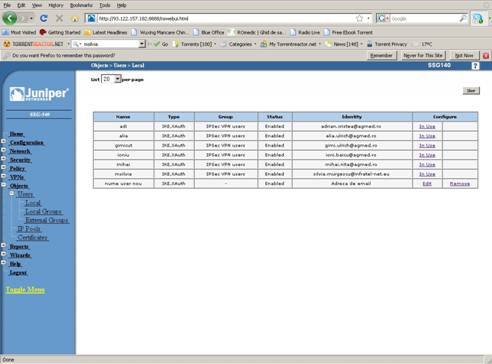Click Edit link for nume user nou
The image size is (492, 364).
427,184
